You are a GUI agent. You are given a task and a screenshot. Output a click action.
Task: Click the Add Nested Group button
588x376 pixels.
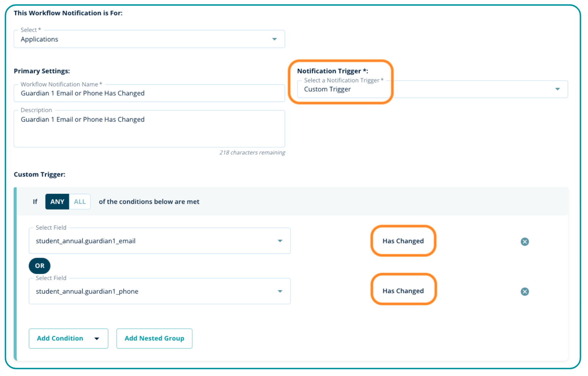pyautogui.click(x=154, y=339)
